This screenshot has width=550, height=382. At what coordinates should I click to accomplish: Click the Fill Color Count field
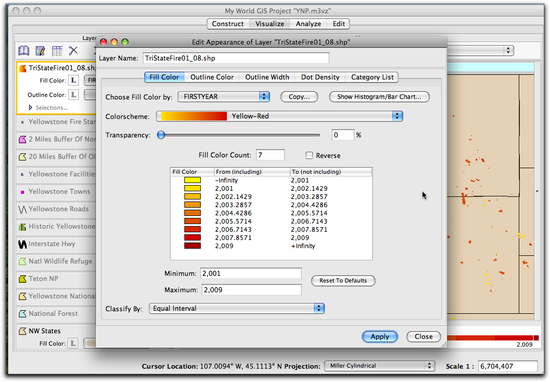[270, 155]
